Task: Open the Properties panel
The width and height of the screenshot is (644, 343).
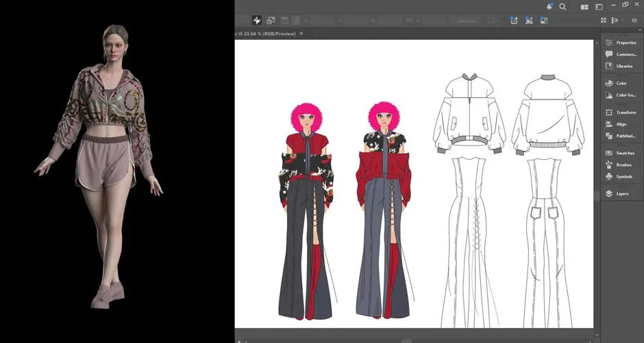Action: pyautogui.click(x=621, y=43)
